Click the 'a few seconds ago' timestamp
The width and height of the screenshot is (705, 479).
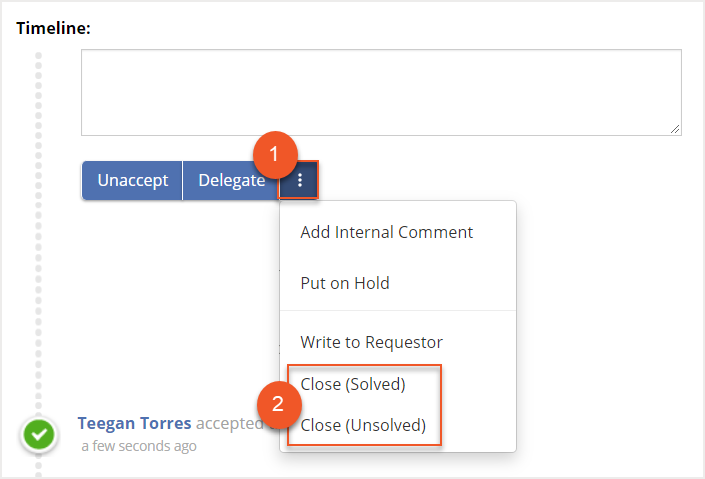[x=139, y=446]
